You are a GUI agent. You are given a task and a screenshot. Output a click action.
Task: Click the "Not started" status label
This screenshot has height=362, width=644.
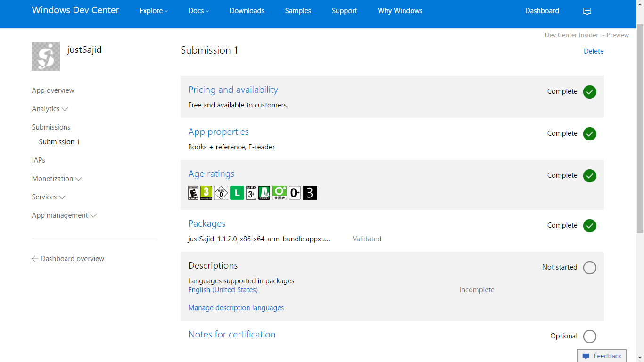(x=560, y=267)
